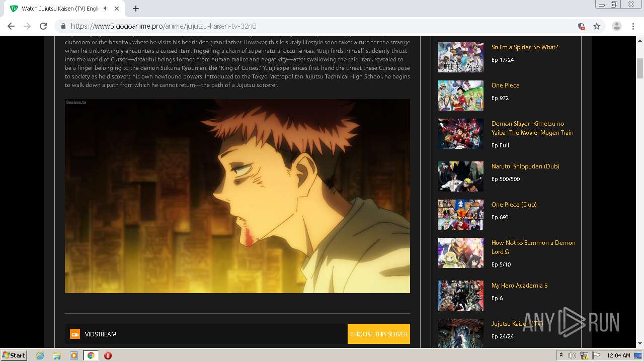Screen dimensions: 644x362
Task: Click the 12:04 AM system clock
Action: (x=618, y=355)
